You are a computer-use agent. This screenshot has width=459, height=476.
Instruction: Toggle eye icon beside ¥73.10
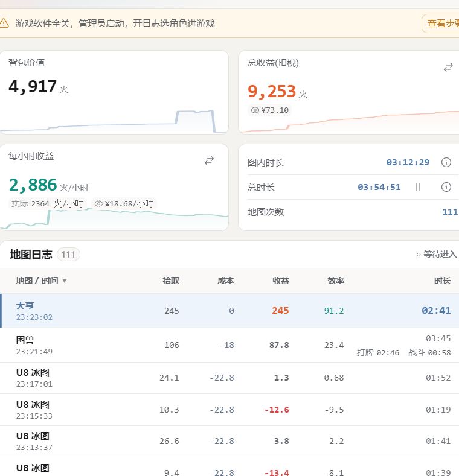click(255, 110)
